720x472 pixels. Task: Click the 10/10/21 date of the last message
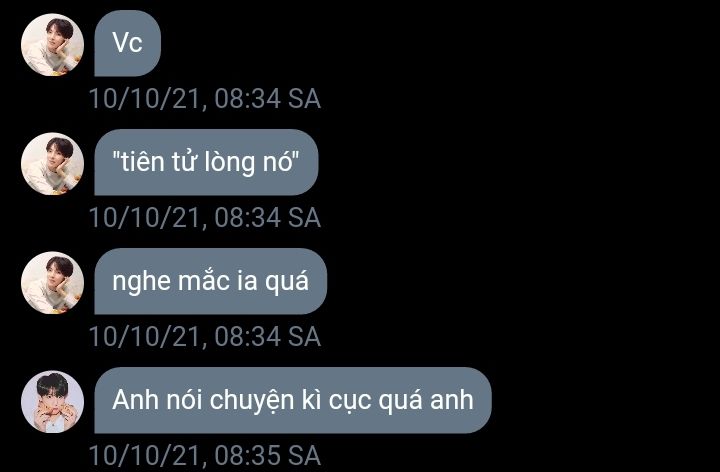(145, 455)
